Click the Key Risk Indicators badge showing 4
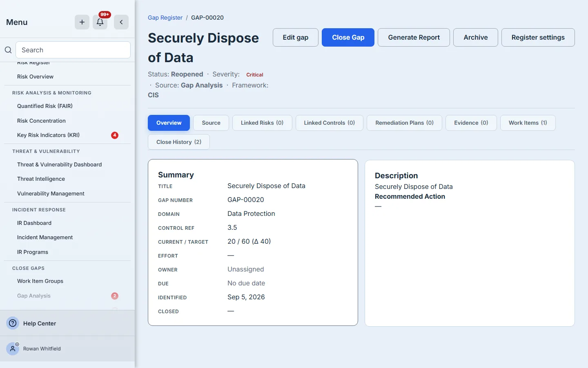Screen dimensions: 588x368 pos(115,135)
